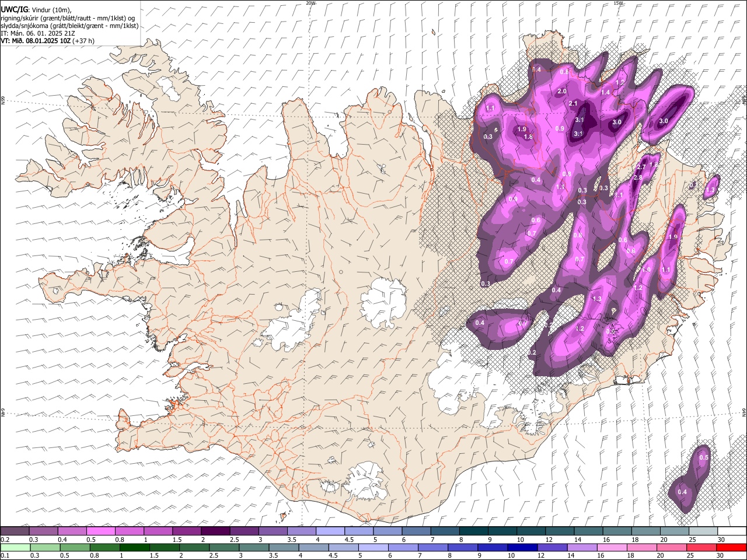Pick the deep navy rain swatch labeled 10

pyautogui.click(x=522, y=547)
